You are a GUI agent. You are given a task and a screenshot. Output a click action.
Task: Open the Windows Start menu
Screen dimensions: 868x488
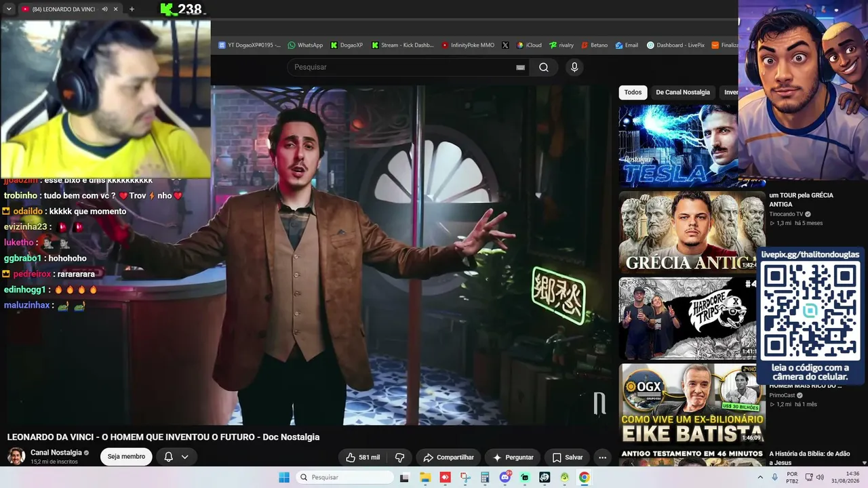[284, 477]
